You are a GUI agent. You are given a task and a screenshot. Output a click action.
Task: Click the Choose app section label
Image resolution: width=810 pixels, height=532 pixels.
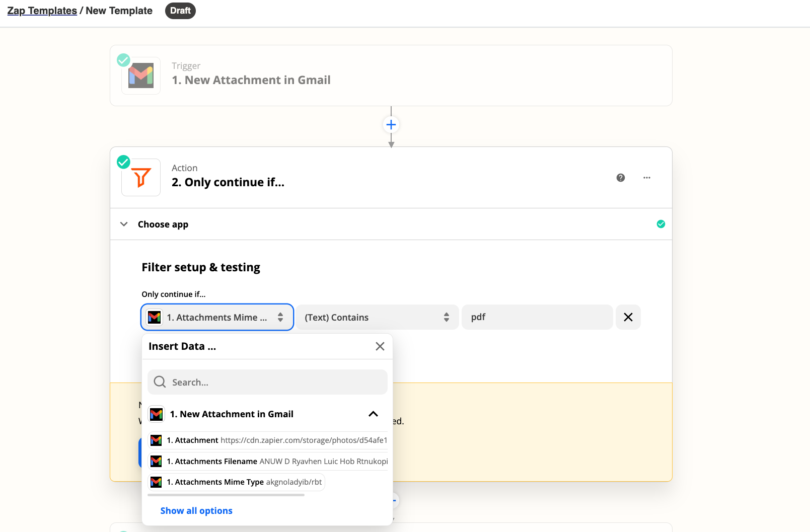coord(163,224)
